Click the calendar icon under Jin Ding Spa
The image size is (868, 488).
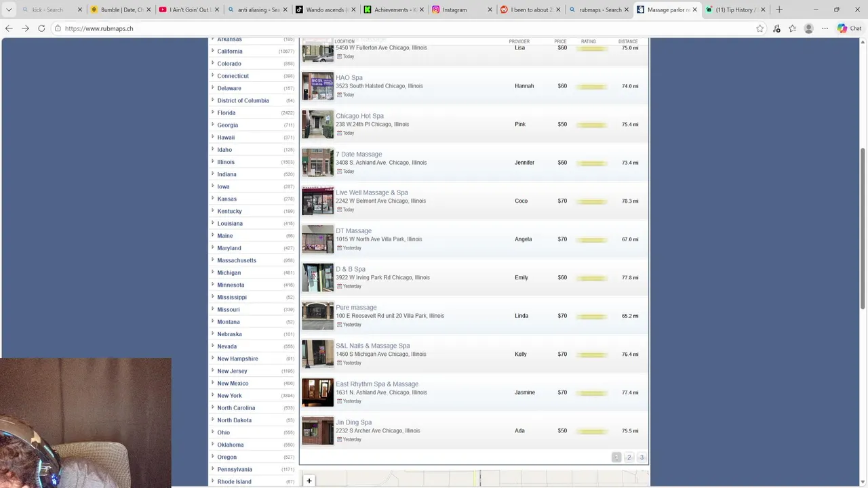pos(340,439)
